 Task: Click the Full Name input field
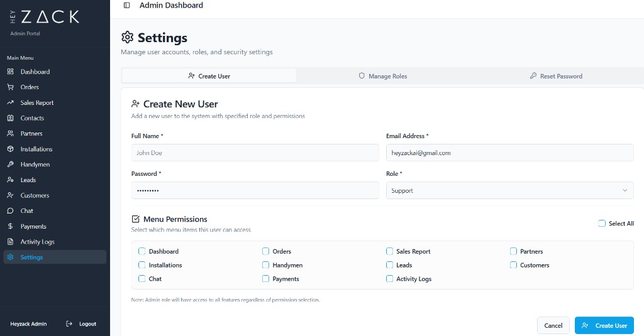[x=255, y=153]
